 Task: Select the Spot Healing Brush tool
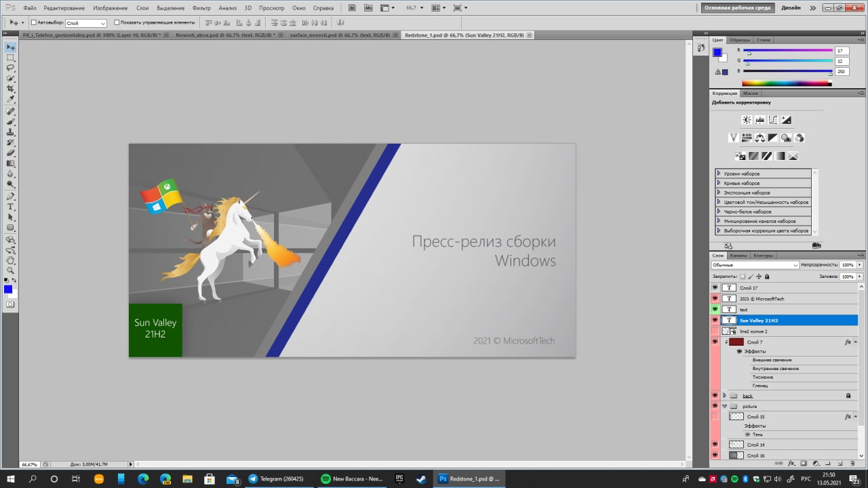(x=10, y=110)
